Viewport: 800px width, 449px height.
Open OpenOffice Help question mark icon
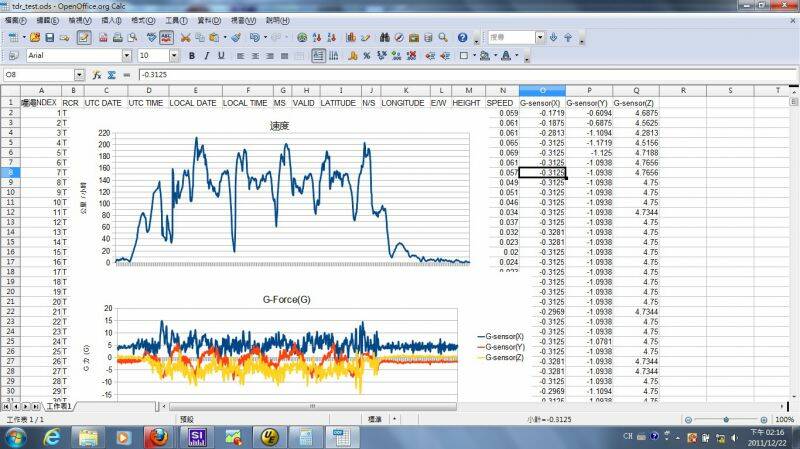click(x=462, y=38)
